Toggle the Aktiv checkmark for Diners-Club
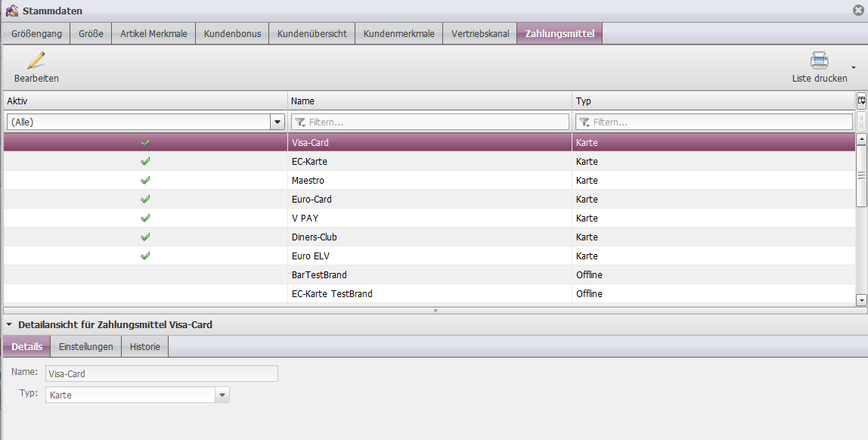 click(145, 237)
